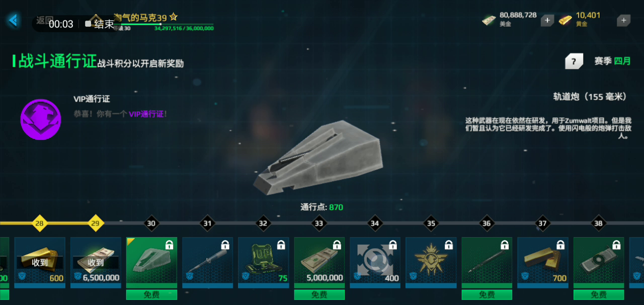Image resolution: width=644 pixels, height=305 pixels.
Task: Claim the 免费 button under level 30
Action: coord(151,294)
